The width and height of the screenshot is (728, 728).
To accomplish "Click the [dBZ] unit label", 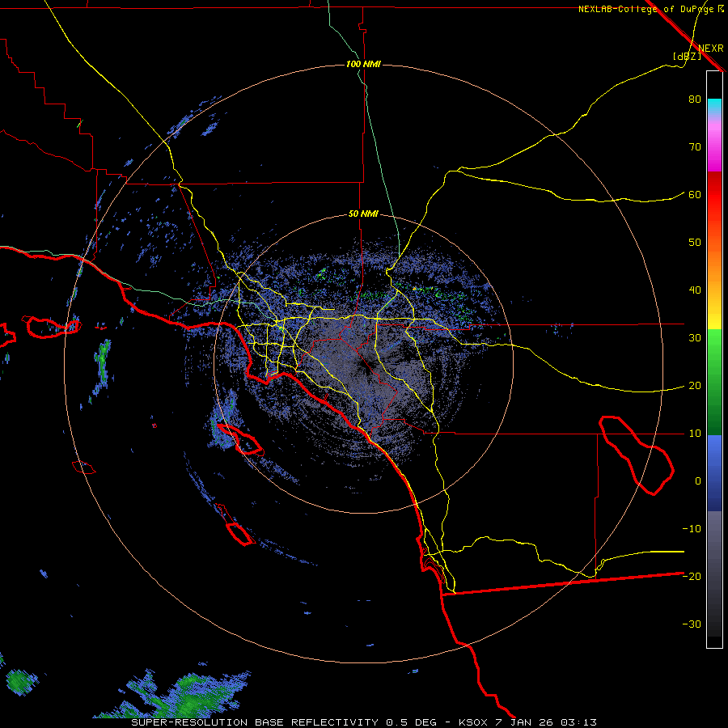I will [687, 57].
